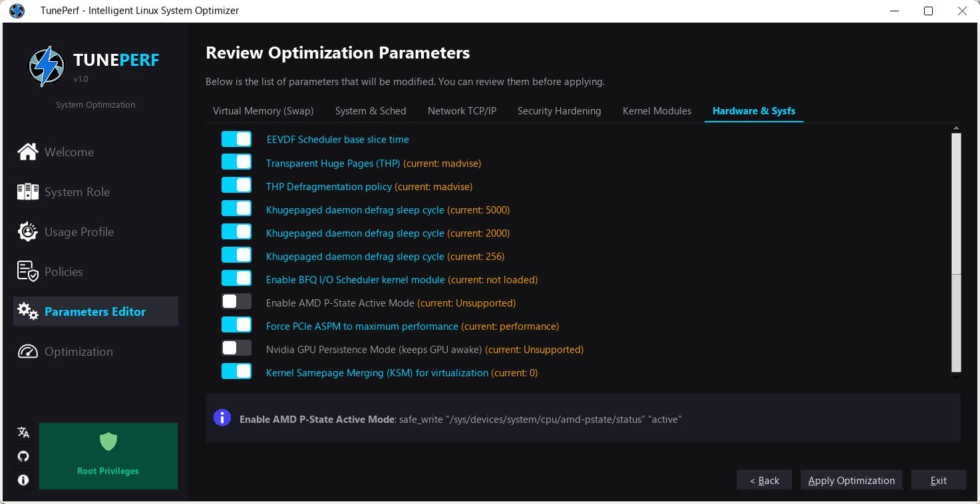Viewport: 980px width, 504px height.
Task: Click the scrollbar up arrow
Action: coord(957,128)
